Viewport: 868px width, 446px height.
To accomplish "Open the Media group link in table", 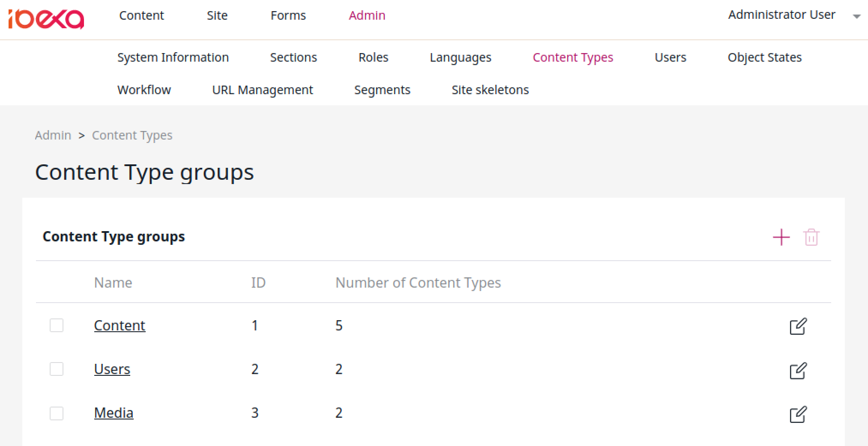I will 114,413.
